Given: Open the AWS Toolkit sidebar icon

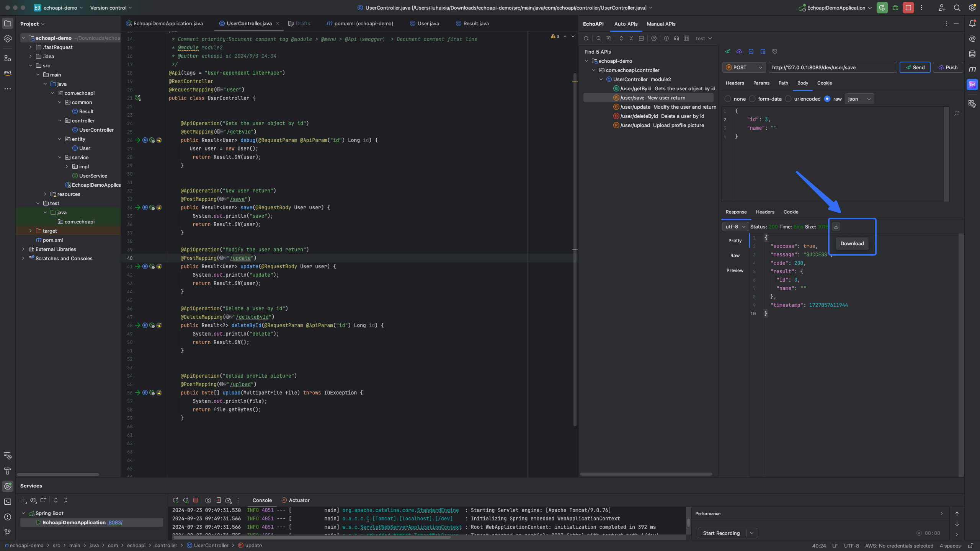Looking at the screenshot, I should pos(8,73).
